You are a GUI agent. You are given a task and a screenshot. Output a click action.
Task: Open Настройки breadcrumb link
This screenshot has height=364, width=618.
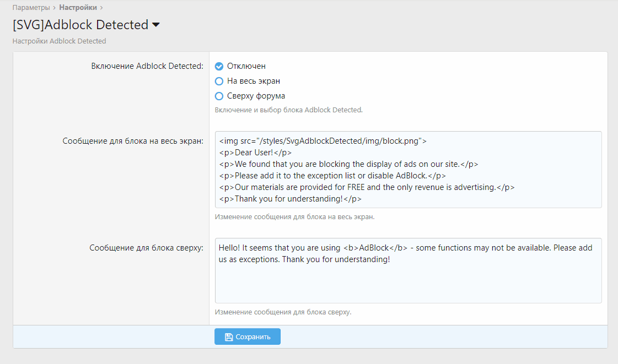(78, 8)
